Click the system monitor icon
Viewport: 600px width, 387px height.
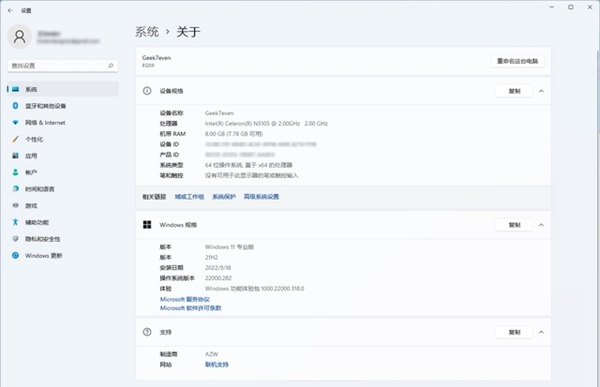(15, 89)
